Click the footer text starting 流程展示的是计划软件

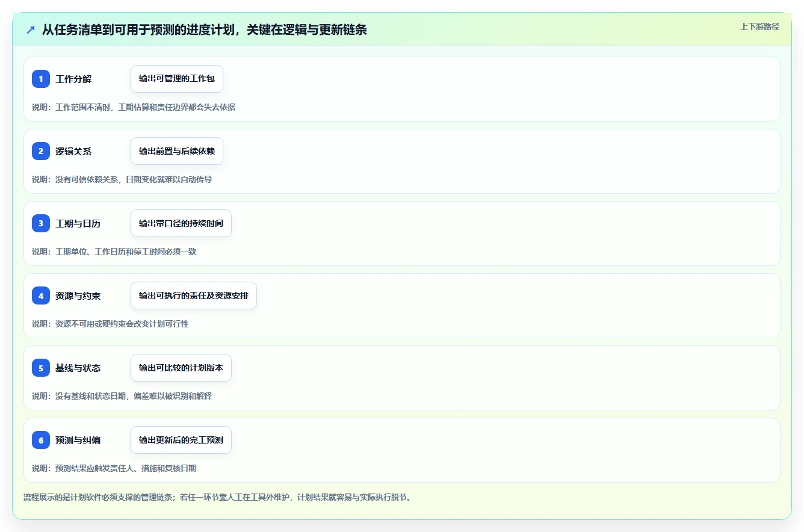pos(217,497)
